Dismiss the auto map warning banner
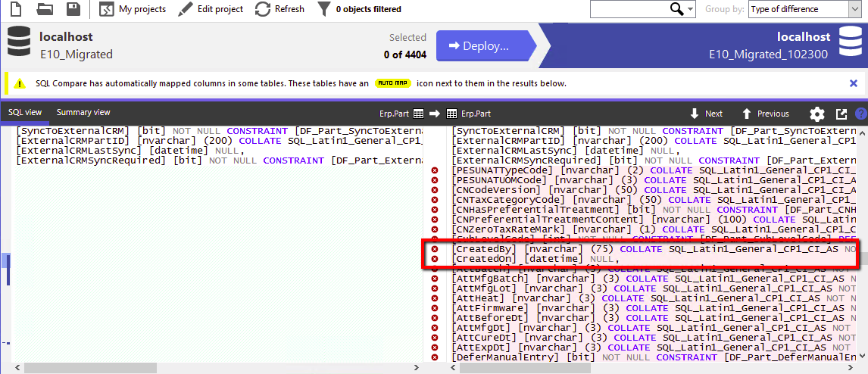The image size is (868, 374). 854,83
